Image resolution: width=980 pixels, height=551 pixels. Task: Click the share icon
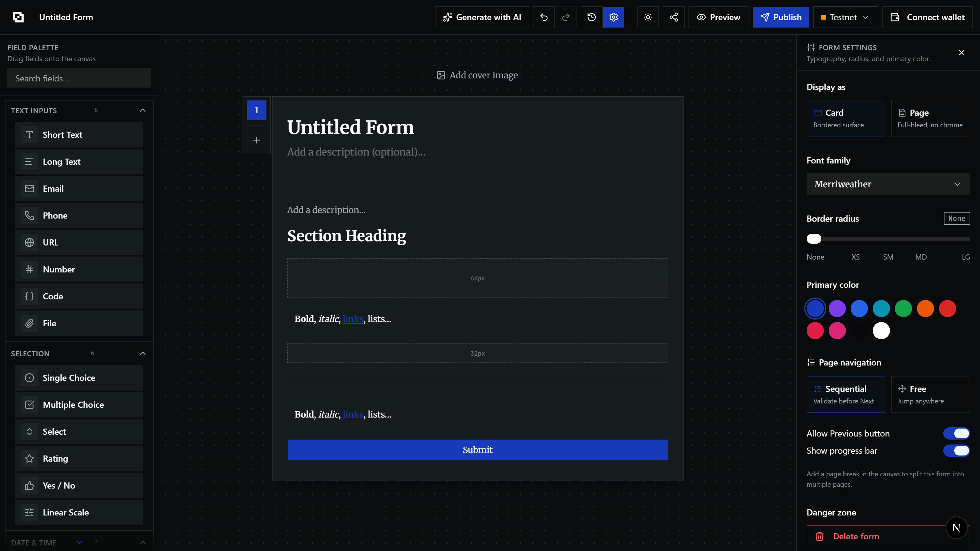point(673,17)
